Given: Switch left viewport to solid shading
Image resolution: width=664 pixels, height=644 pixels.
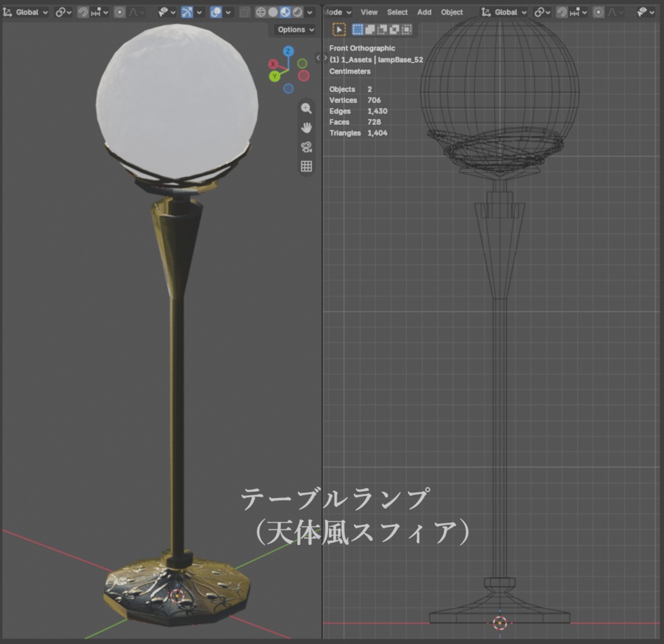Looking at the screenshot, I should click(x=273, y=13).
